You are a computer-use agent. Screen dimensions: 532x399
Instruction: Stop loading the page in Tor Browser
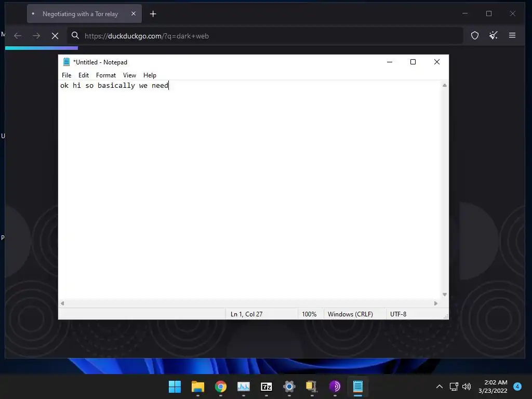click(55, 36)
